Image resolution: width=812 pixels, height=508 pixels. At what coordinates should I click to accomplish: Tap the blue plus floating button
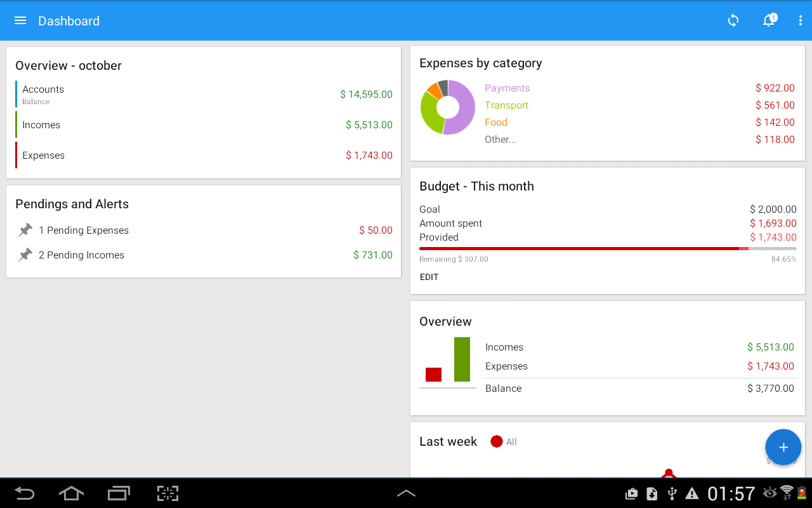[783, 447]
